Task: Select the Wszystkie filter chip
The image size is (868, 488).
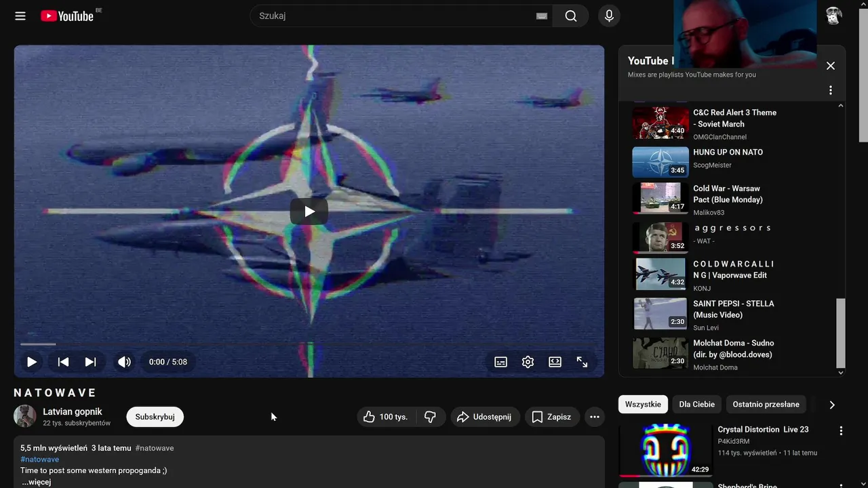Action: click(x=643, y=405)
